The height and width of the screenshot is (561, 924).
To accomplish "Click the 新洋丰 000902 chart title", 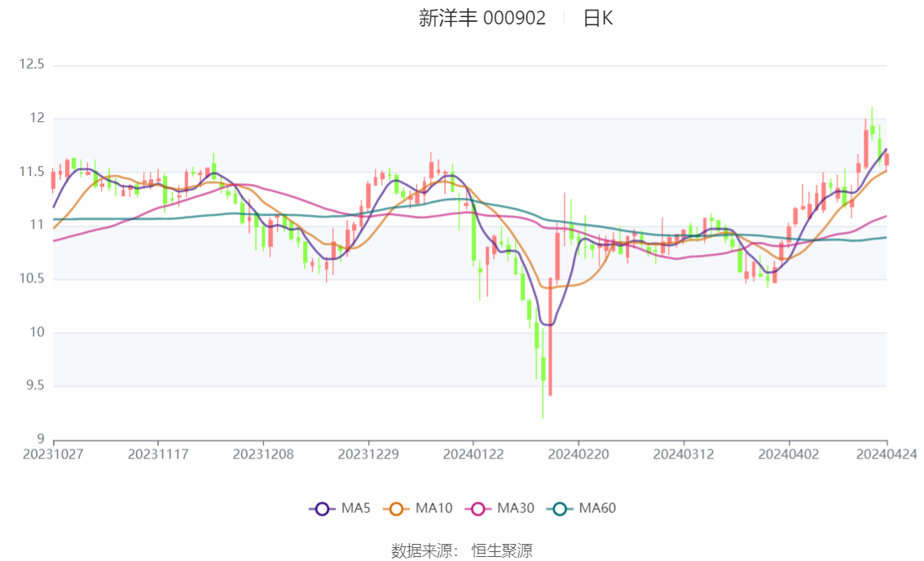I will coord(482,19).
